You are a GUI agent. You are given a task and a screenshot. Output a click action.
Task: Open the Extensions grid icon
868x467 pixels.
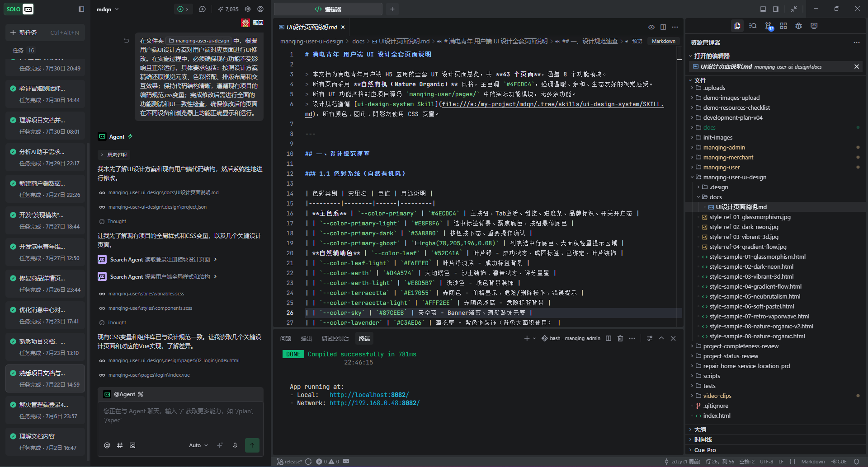783,26
